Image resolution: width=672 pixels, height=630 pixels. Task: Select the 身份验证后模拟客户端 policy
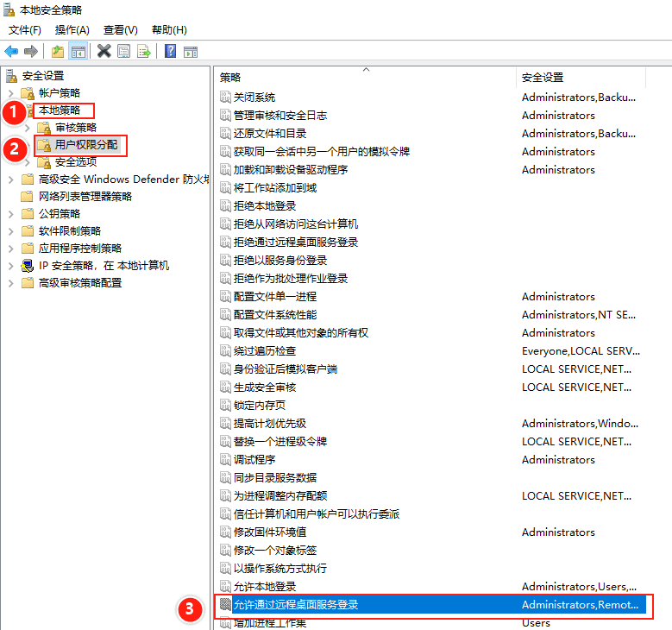point(285,369)
